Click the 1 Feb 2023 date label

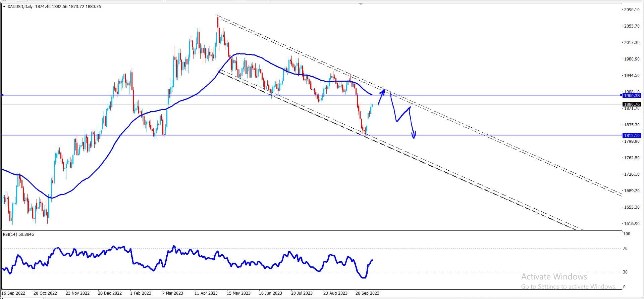pos(141,293)
